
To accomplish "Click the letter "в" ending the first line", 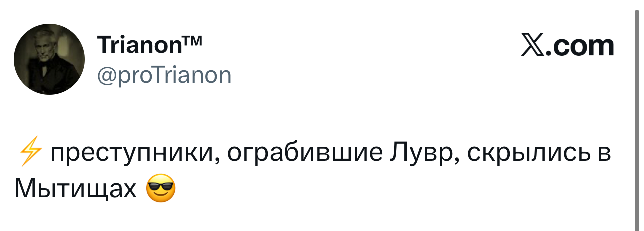I will (x=604, y=154).
